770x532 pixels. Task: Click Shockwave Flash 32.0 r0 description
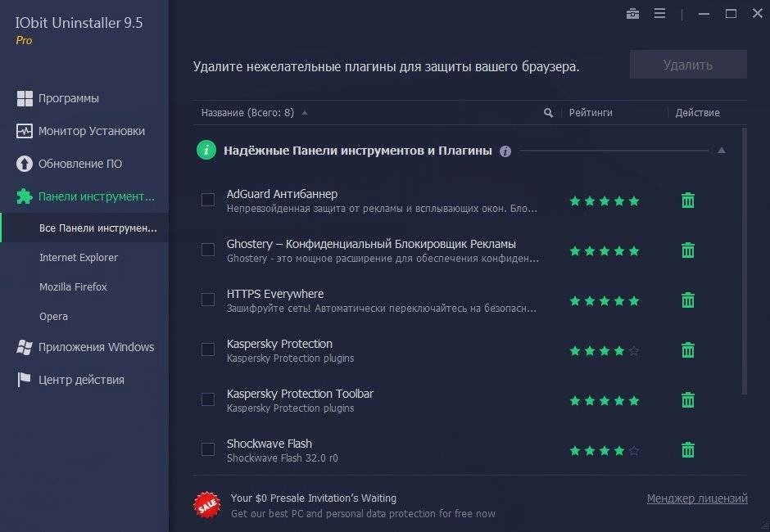[283, 458]
